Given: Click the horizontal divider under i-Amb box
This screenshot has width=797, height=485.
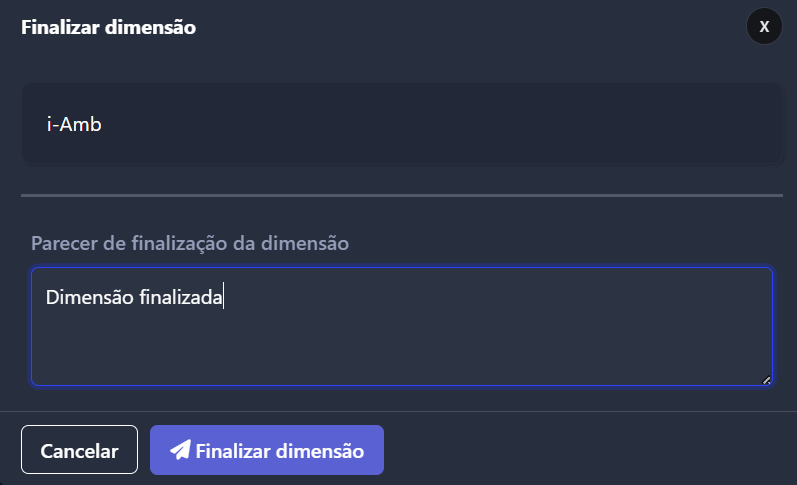Looking at the screenshot, I should coord(402,195).
